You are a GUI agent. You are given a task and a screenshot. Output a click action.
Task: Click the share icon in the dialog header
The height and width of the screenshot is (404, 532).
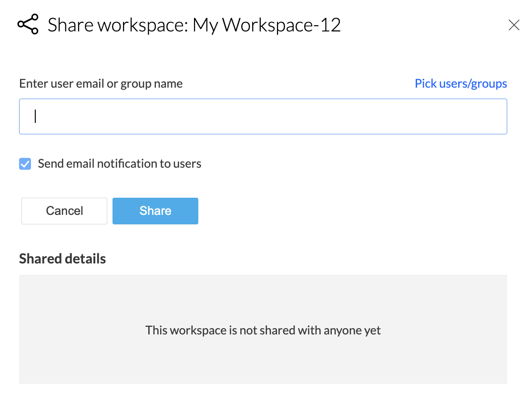(x=28, y=25)
